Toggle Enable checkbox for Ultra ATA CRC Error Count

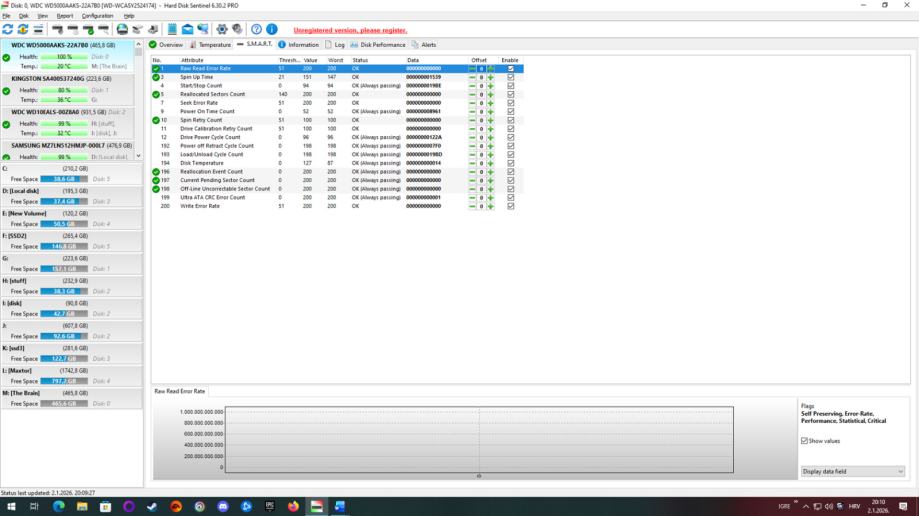(x=510, y=198)
